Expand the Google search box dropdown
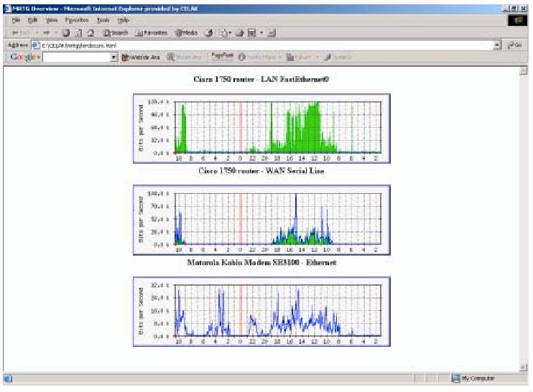533x392 pixels. [x=114, y=57]
